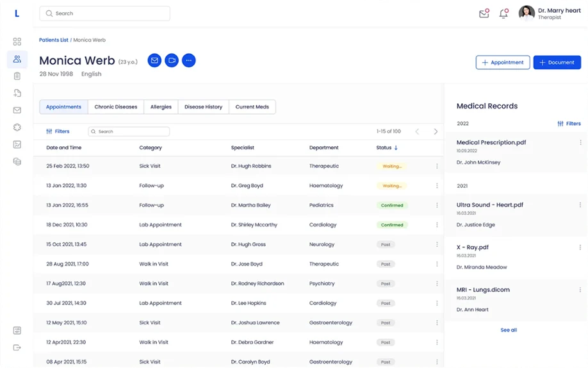Image resolution: width=588 pixels, height=368 pixels.
Task: Click the appointments table search field
Action: (x=129, y=131)
